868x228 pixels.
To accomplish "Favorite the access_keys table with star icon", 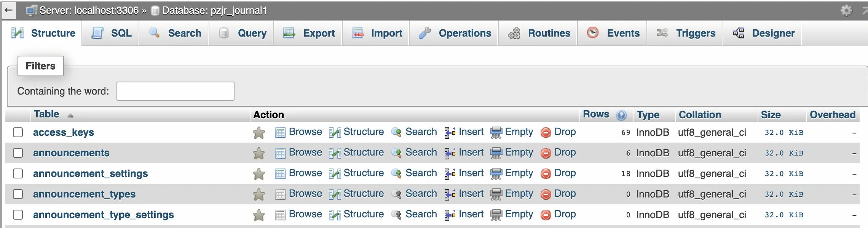I will (259, 133).
